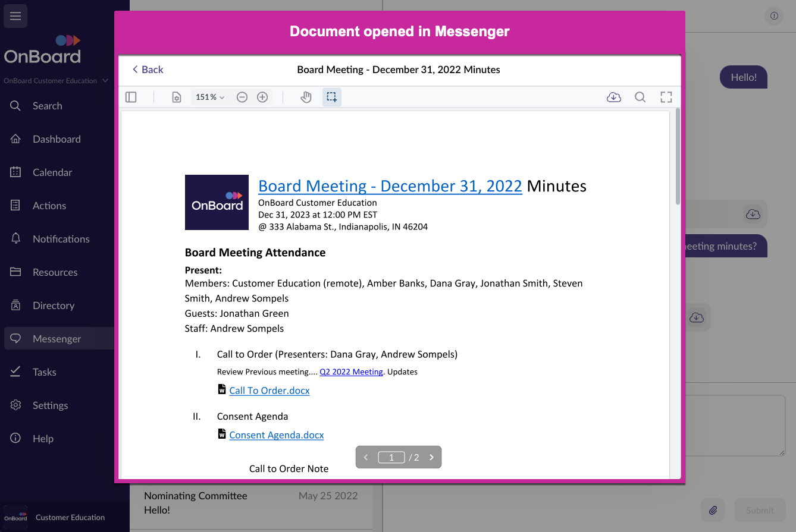Download the document via the cloud icon
The image size is (796, 532).
click(x=614, y=97)
